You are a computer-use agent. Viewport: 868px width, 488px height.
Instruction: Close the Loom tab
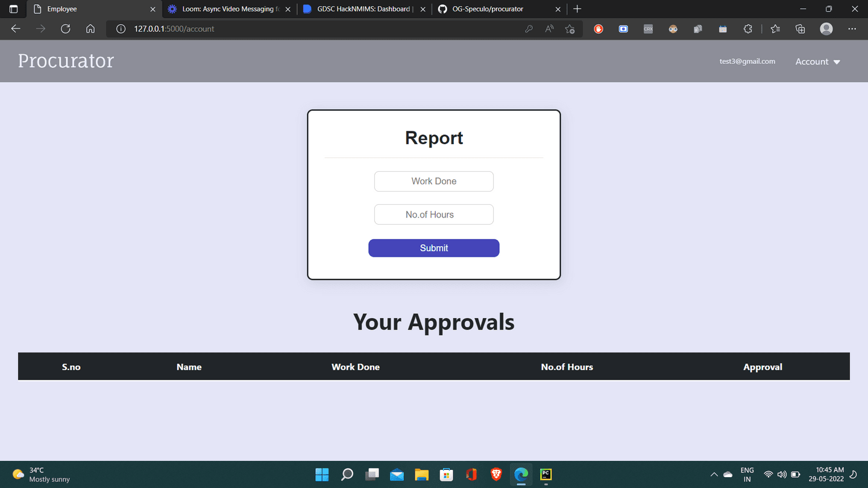click(x=288, y=9)
